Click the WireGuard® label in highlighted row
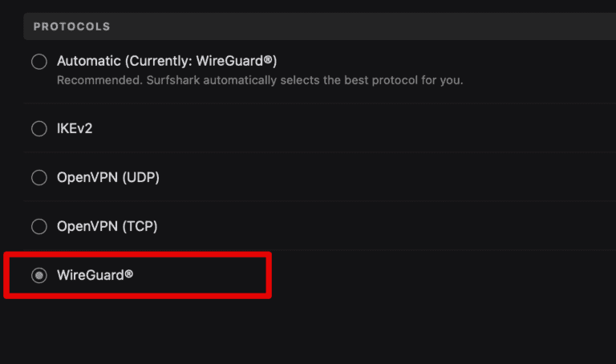The image size is (616, 364). pyautogui.click(x=95, y=276)
